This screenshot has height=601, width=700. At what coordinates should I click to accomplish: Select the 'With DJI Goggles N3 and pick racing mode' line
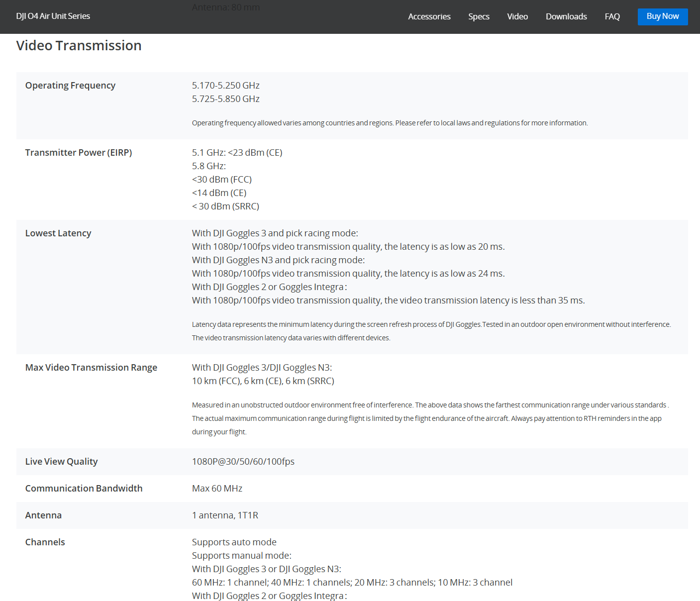click(x=279, y=260)
